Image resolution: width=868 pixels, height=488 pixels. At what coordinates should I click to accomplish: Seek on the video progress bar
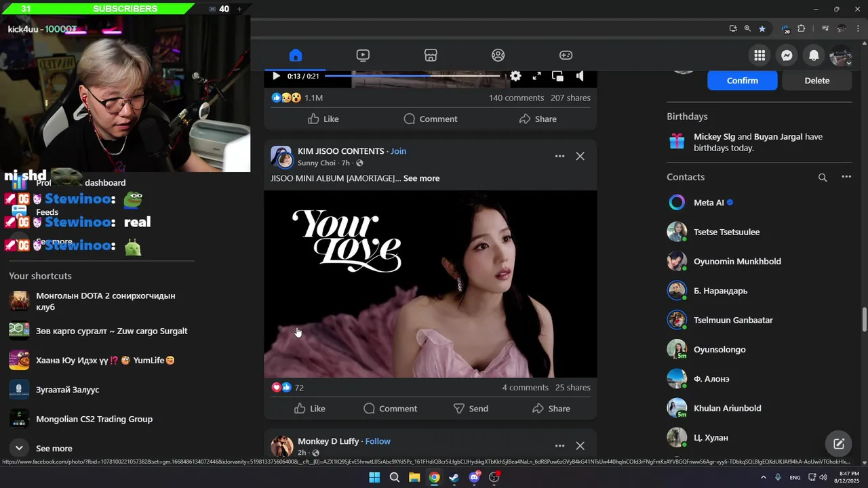(414, 76)
